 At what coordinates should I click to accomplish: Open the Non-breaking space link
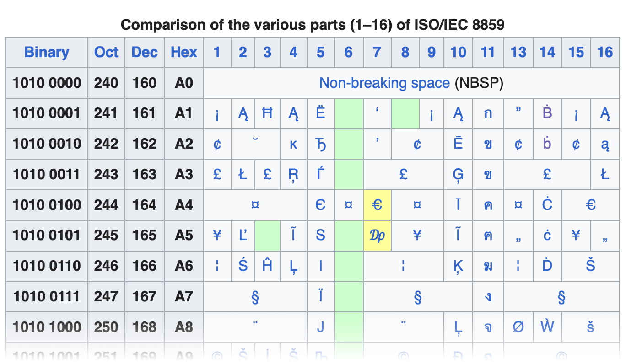(x=385, y=83)
